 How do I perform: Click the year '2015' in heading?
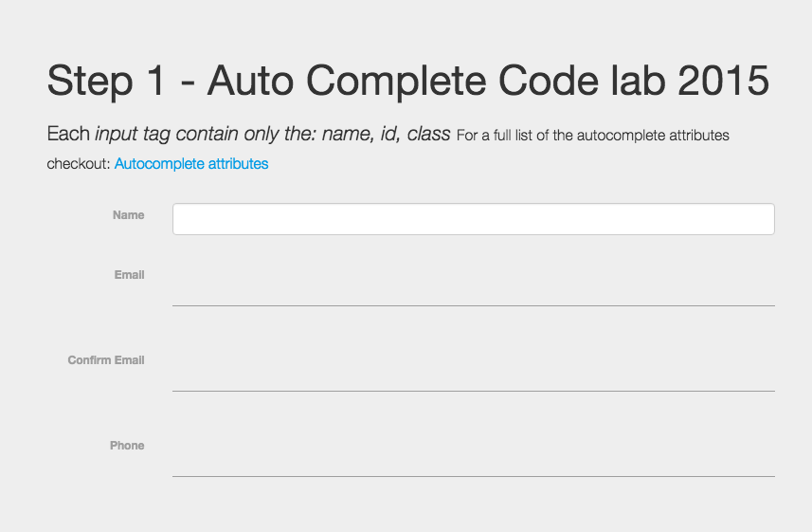coord(723,81)
